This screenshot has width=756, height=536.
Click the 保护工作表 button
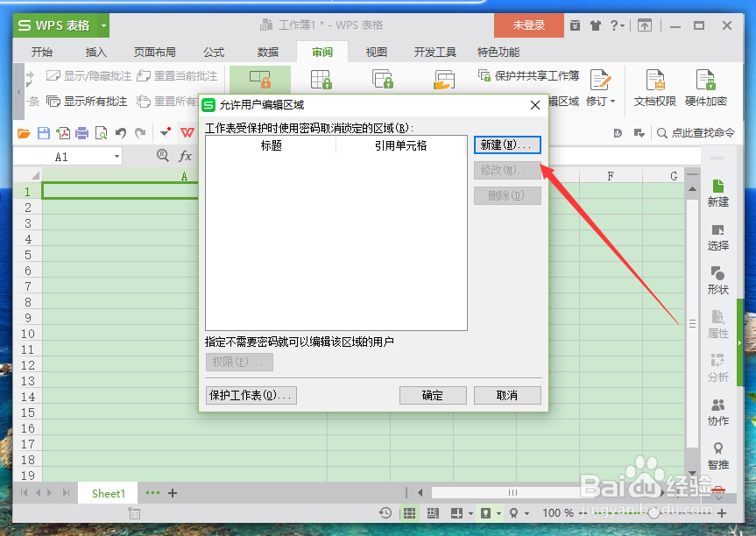pyautogui.click(x=251, y=395)
